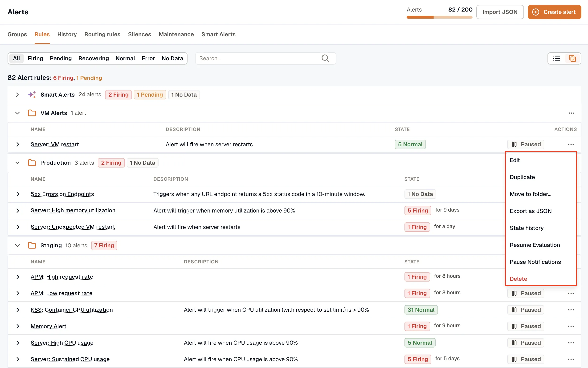Image resolution: width=588 pixels, height=368 pixels.
Task: Click the alerts usage progress bar
Action: (x=439, y=17)
